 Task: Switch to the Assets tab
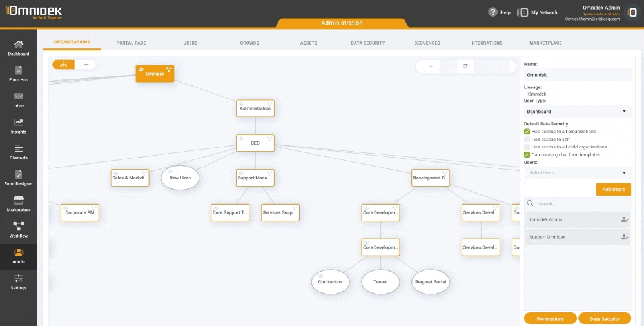click(x=308, y=43)
